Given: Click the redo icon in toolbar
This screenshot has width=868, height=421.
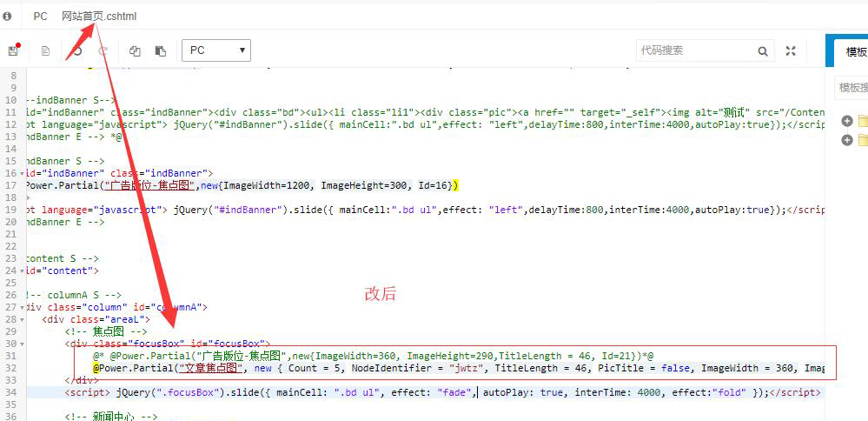Looking at the screenshot, I should (103, 51).
